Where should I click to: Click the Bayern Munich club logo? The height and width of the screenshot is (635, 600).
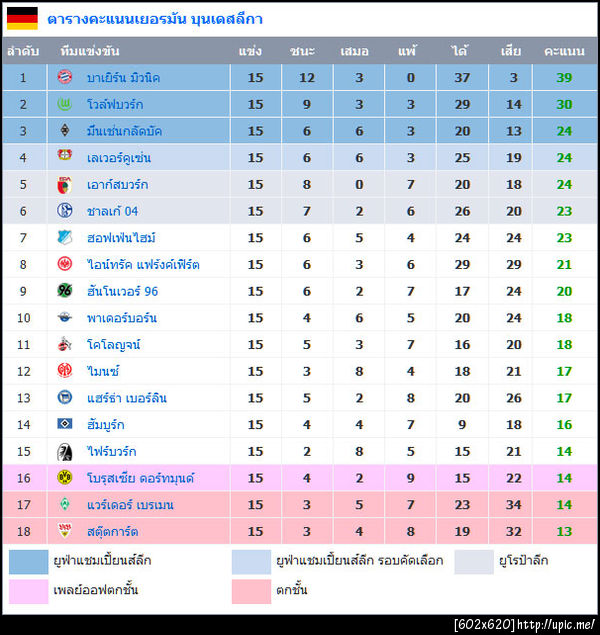(x=65, y=77)
